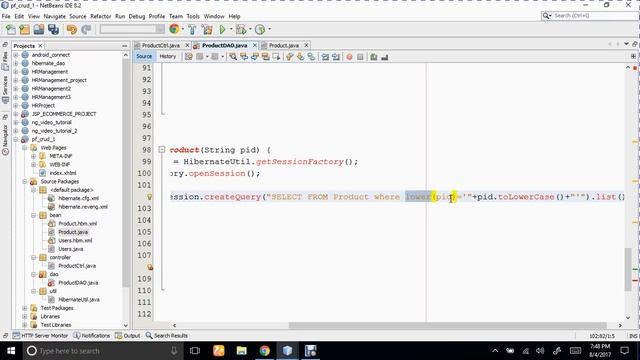Screen dimensions: 640x360
Task: Switch to the Product.java editor tab
Action: (x=284, y=45)
